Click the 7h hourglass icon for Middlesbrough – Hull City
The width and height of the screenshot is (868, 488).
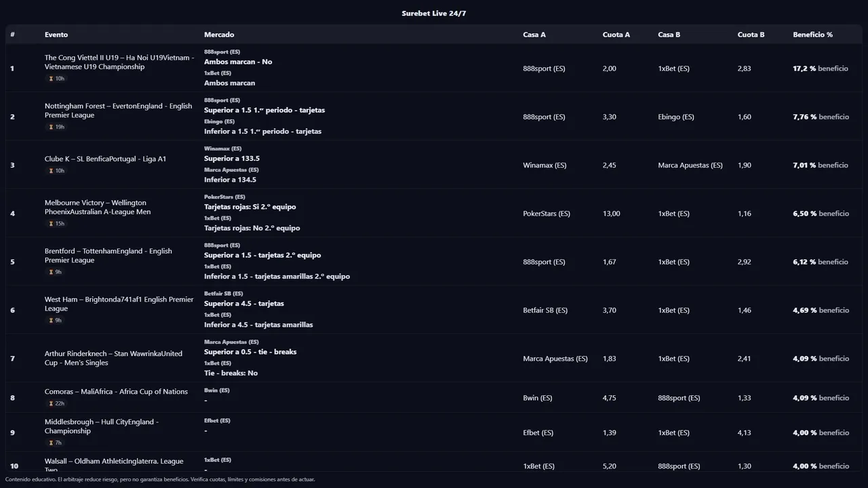[x=51, y=443]
